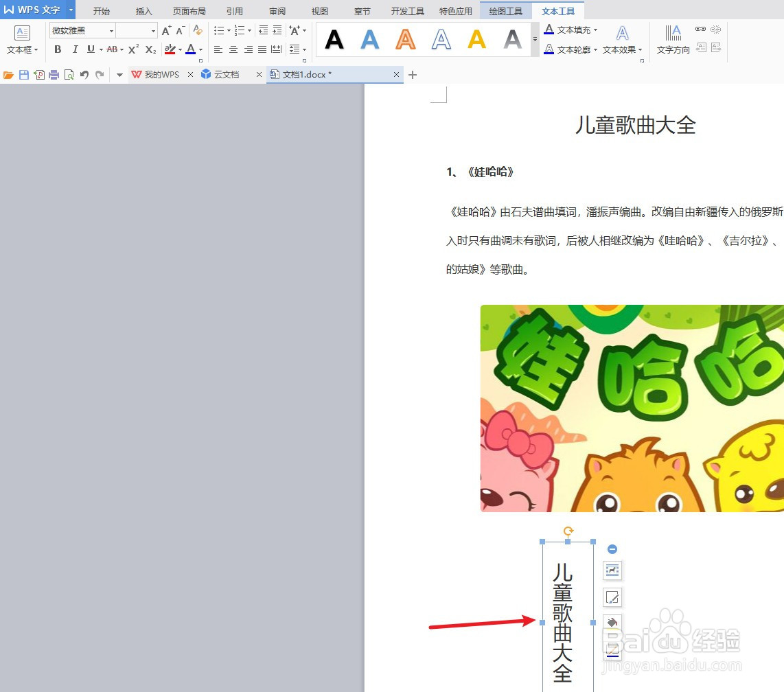Screen dimensions: 784x692
Task: Open 绘图工具 (Drawing Tools) tab
Action: (x=505, y=11)
